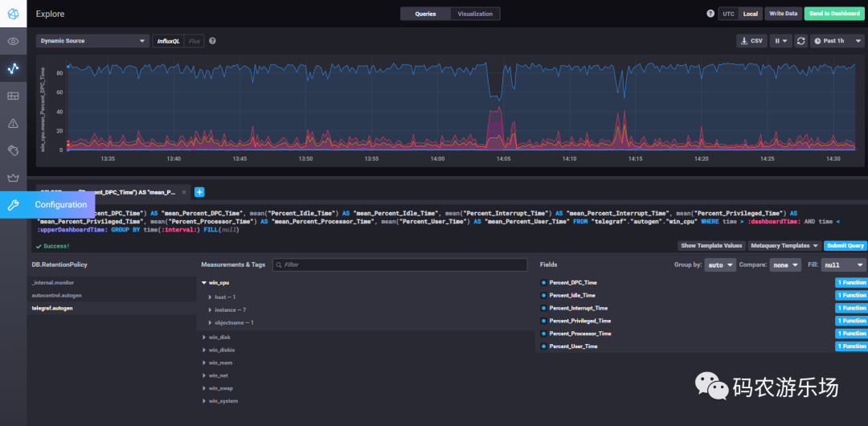Open the Status eye icon in sidebar

[x=13, y=41]
